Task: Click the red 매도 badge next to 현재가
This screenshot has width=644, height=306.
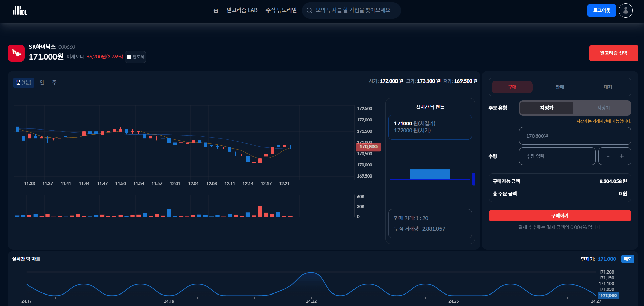Action: tap(628, 259)
